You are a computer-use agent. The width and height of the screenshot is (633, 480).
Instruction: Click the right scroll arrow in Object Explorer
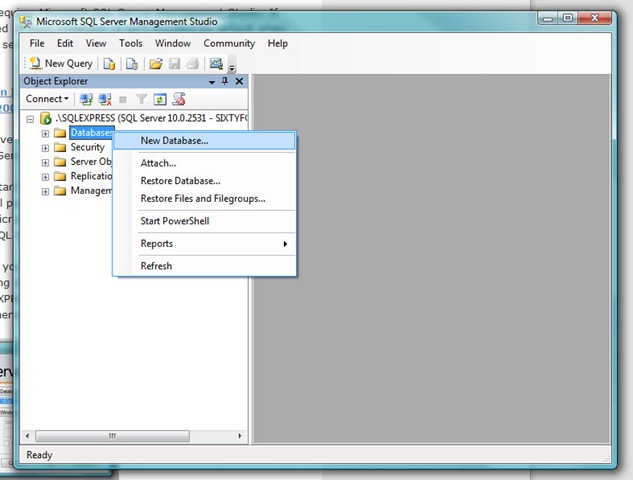240,436
